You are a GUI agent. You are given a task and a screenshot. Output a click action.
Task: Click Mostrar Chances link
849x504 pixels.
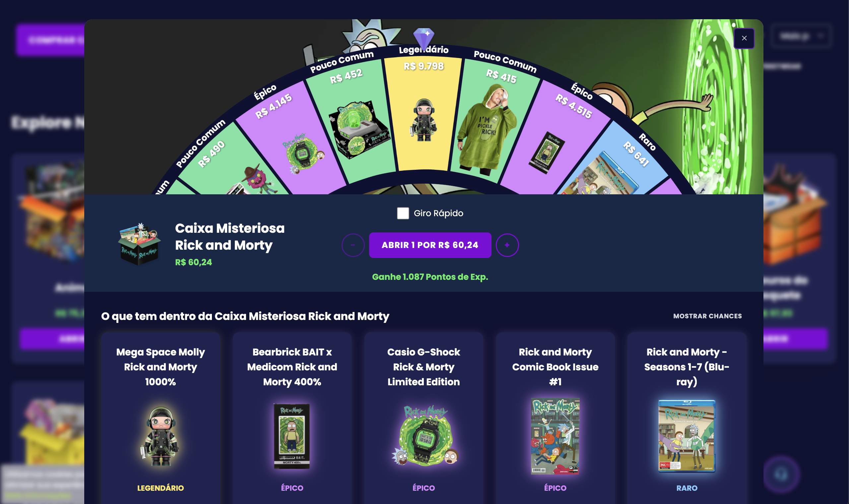(x=707, y=316)
